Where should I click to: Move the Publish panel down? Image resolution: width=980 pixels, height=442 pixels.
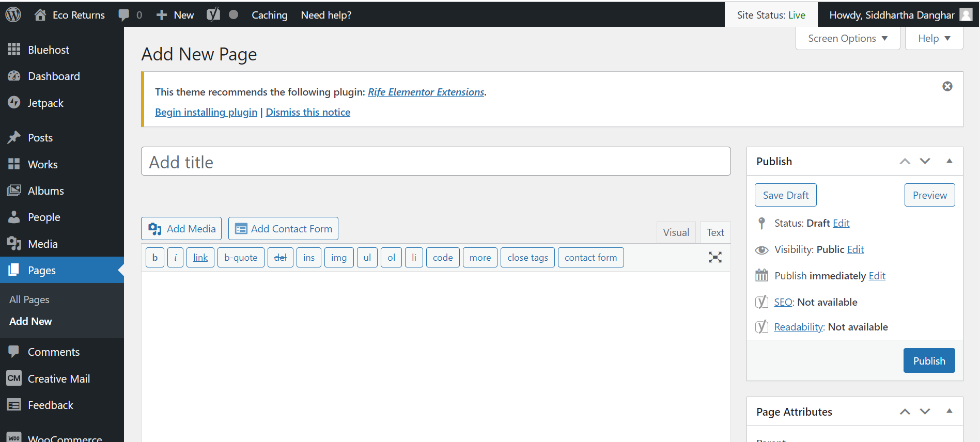point(925,161)
